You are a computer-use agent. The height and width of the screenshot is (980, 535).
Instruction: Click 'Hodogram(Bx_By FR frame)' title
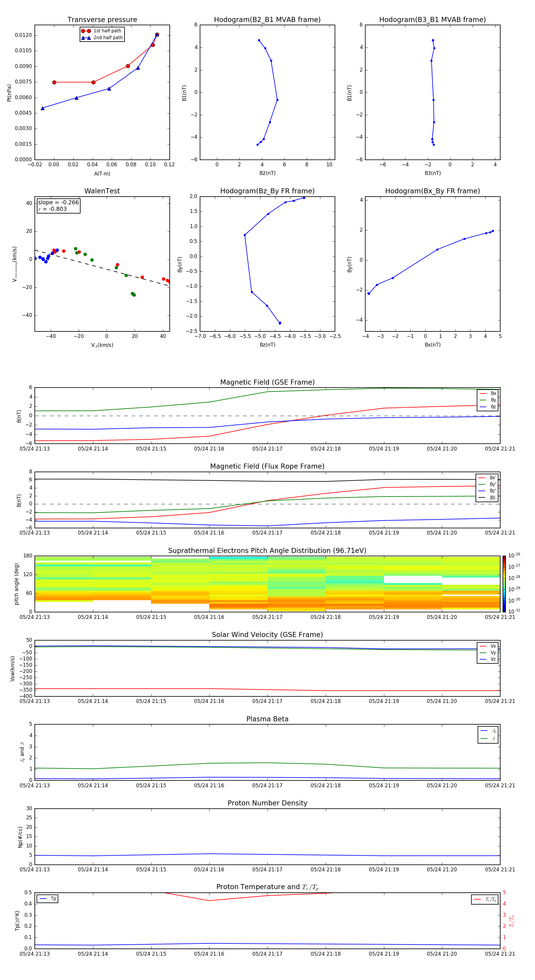click(432, 191)
